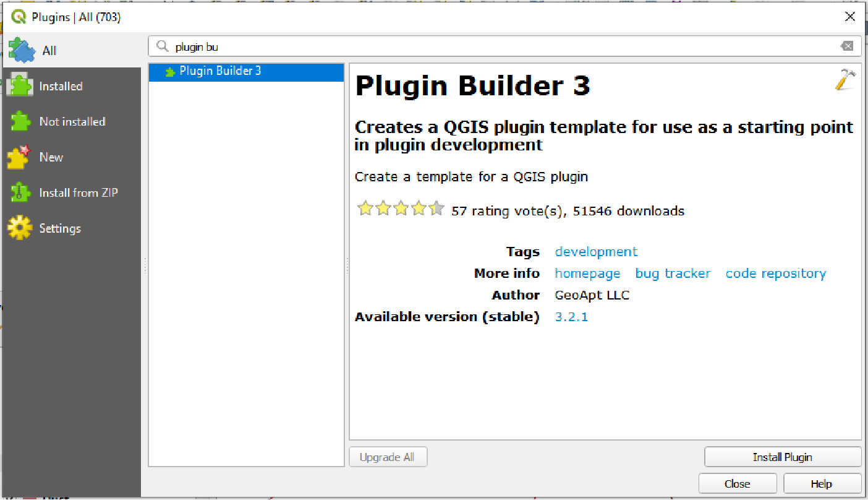Click 'Create a template for a QGIS plugin' text

pyautogui.click(x=471, y=177)
